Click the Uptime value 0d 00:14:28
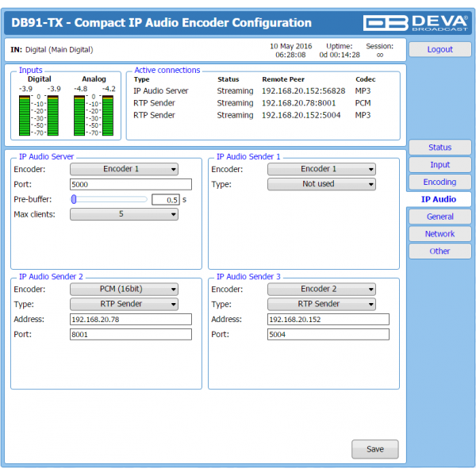This screenshot has width=476, height=476. click(x=340, y=55)
